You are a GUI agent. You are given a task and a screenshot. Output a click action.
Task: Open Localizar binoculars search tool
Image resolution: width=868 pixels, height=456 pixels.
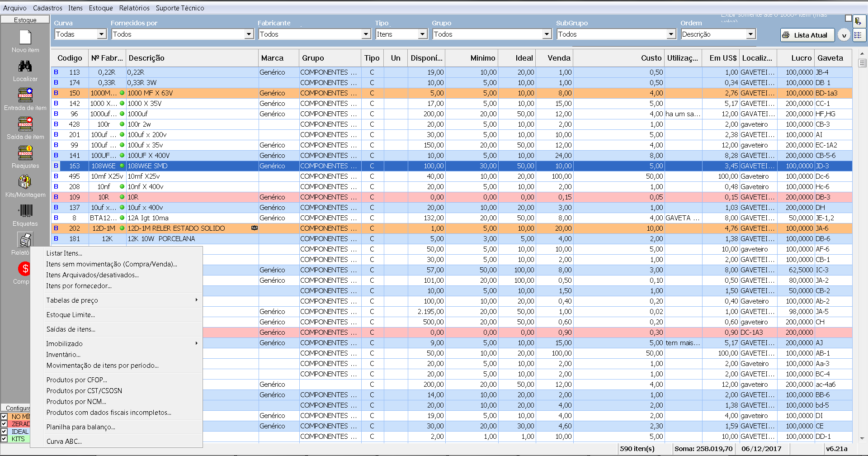click(x=25, y=66)
